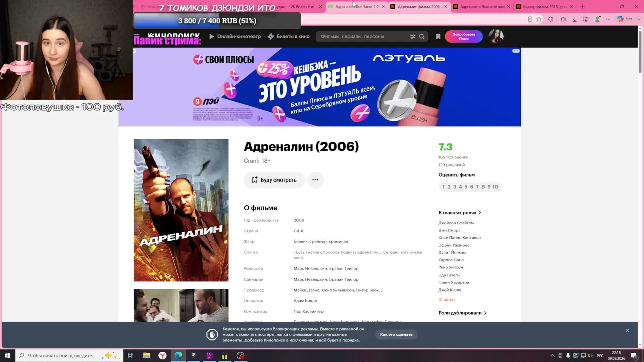Open the taskbar clock showing 22:18

tap(616, 356)
